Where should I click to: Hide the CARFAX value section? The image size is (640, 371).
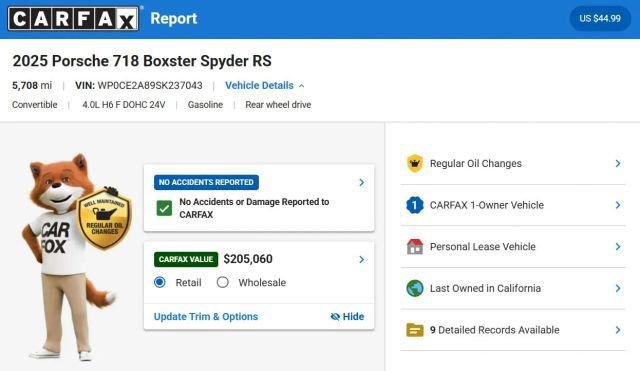[x=347, y=316]
